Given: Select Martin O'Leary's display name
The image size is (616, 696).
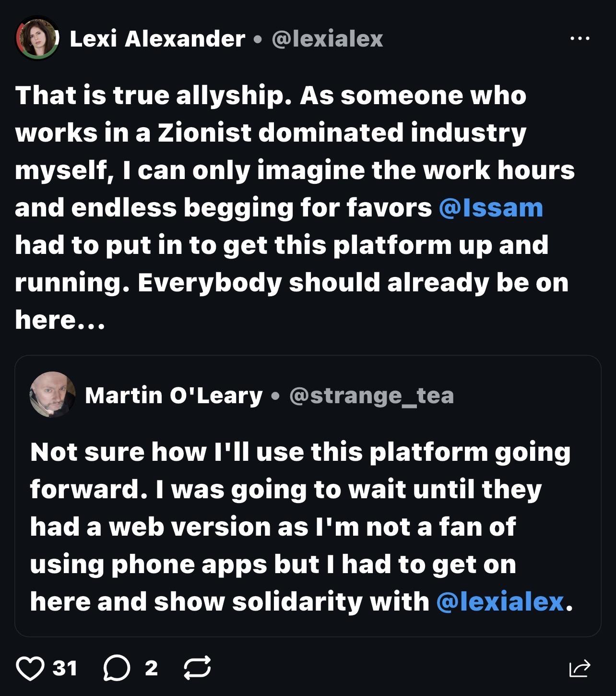Looking at the screenshot, I should click(x=174, y=396).
